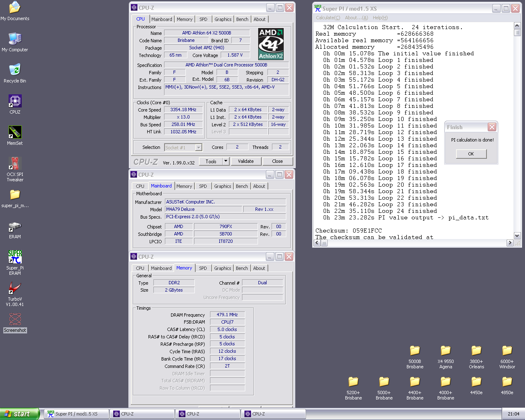Expand the Tools dropdown arrow
The width and height of the screenshot is (525, 420).
point(225,161)
